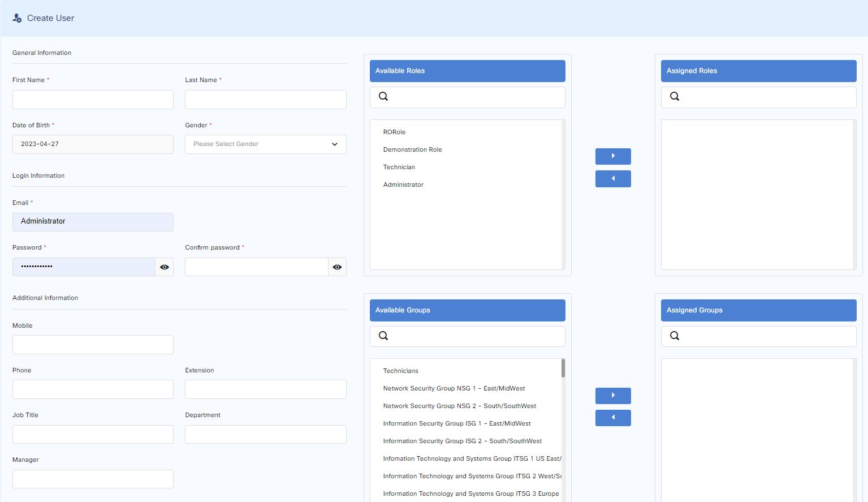Screen dimensions: 868x502
Task: Select Administrator in Available Roles list
Action: [x=403, y=185]
